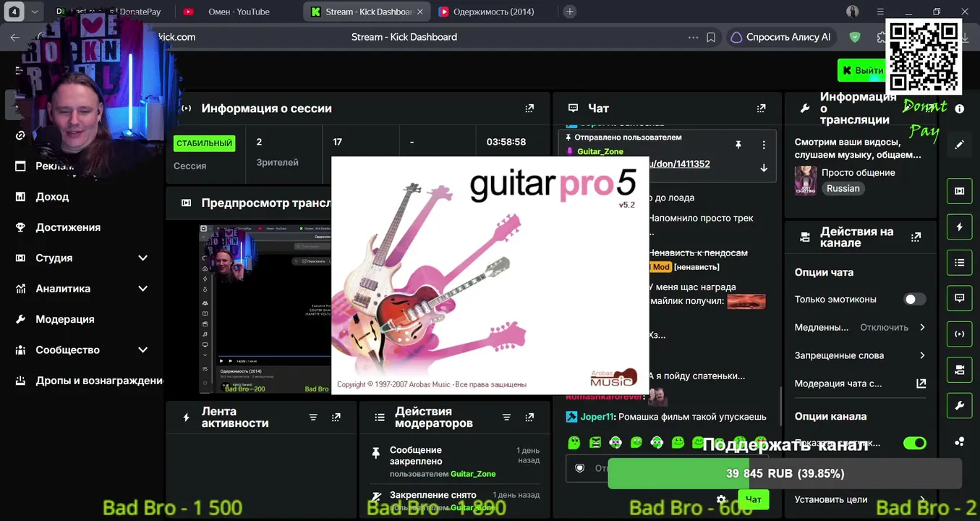Click the green Чат send button
This screenshot has width=980, height=521.
753,499
